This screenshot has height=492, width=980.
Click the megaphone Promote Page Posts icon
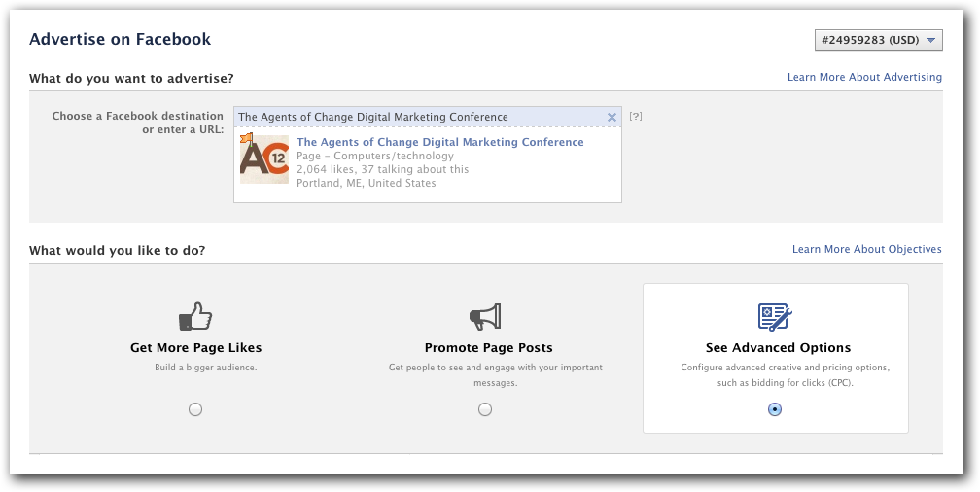pyautogui.click(x=485, y=317)
